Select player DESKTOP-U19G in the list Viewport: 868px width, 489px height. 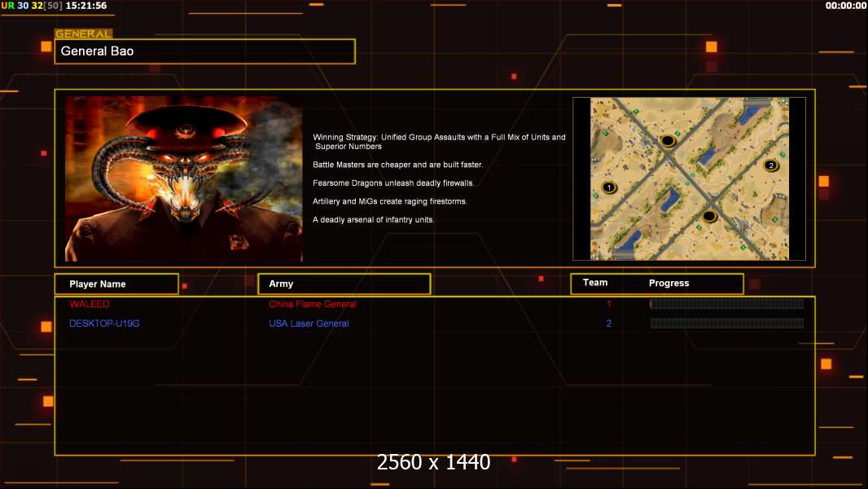coord(104,324)
